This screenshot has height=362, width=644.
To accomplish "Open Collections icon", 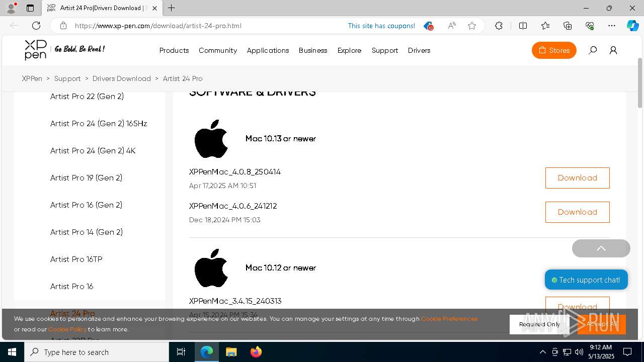I will tap(568, 26).
